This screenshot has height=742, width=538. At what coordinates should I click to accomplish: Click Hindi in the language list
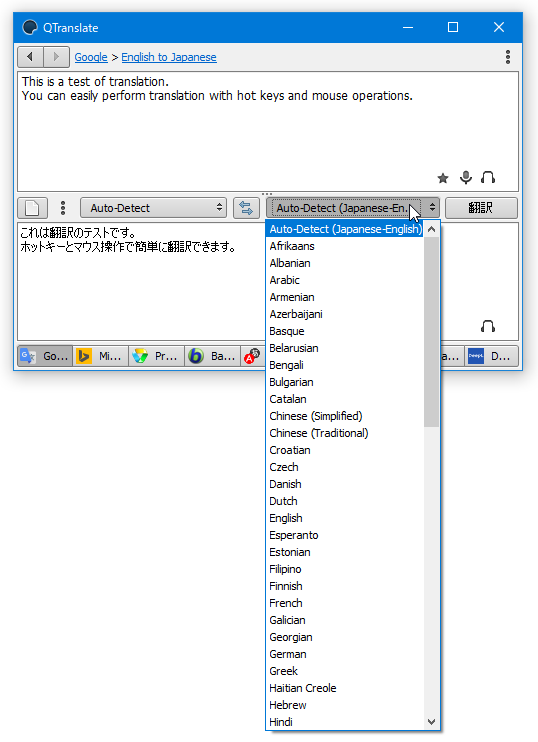point(344,722)
